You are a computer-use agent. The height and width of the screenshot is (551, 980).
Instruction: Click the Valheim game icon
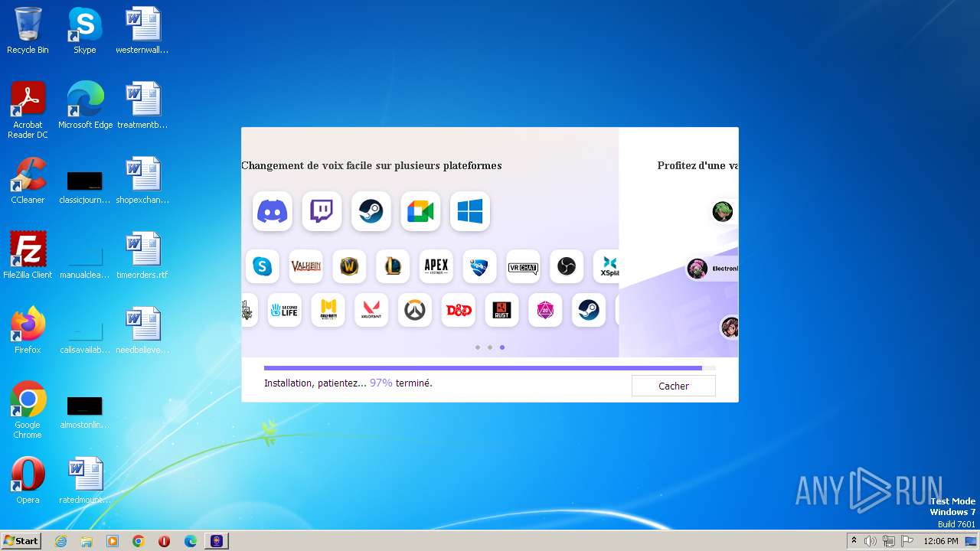pos(305,266)
